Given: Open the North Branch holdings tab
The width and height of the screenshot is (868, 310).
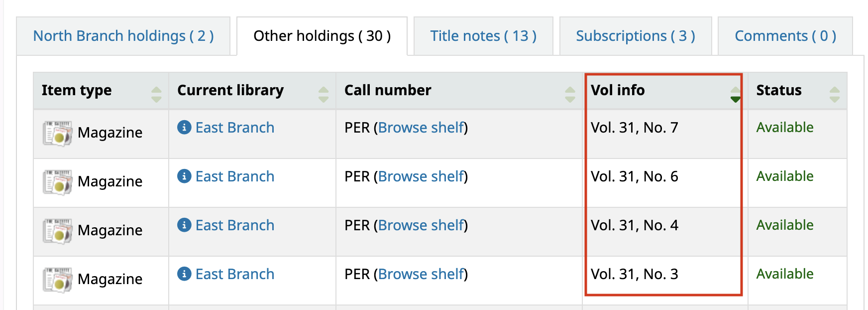Looking at the screenshot, I should coord(123,36).
